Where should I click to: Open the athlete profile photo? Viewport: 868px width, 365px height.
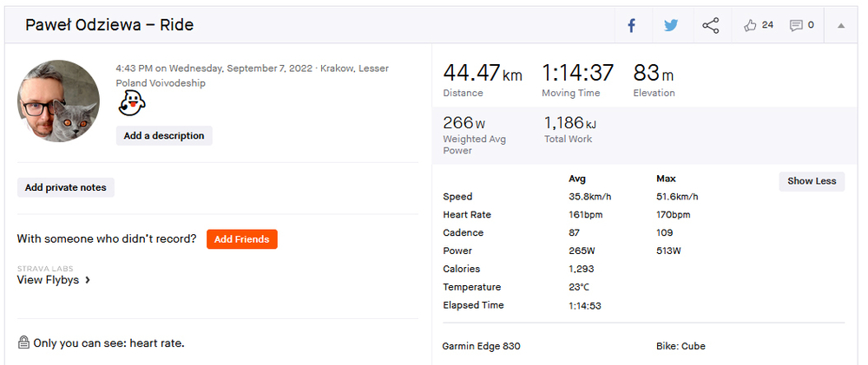(x=58, y=101)
